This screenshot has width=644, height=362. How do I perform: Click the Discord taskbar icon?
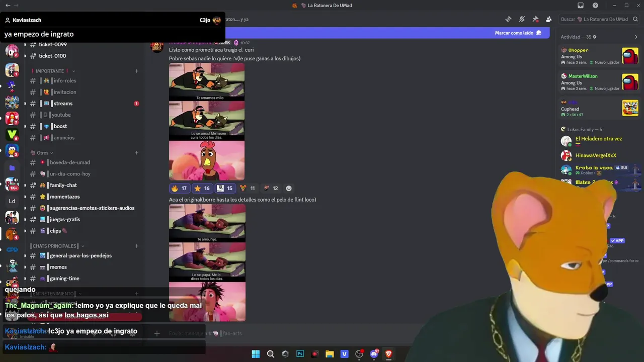374,354
